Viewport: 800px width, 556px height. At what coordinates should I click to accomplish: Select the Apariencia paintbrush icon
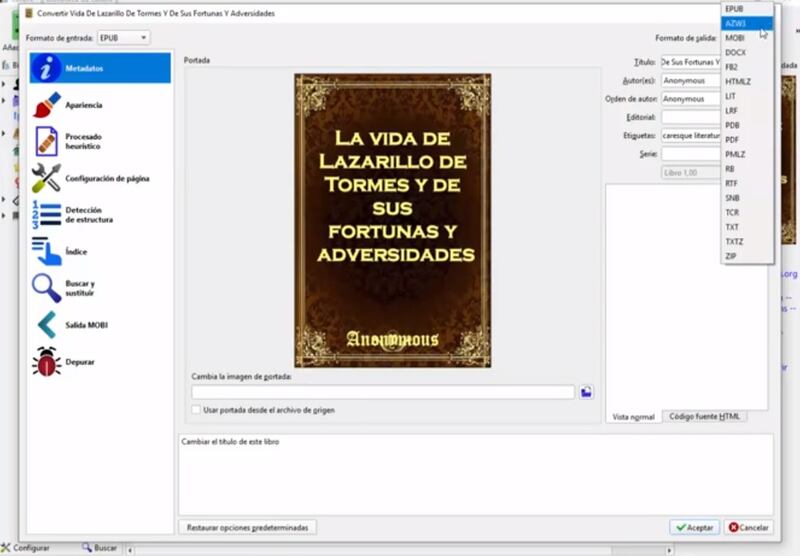click(47, 104)
